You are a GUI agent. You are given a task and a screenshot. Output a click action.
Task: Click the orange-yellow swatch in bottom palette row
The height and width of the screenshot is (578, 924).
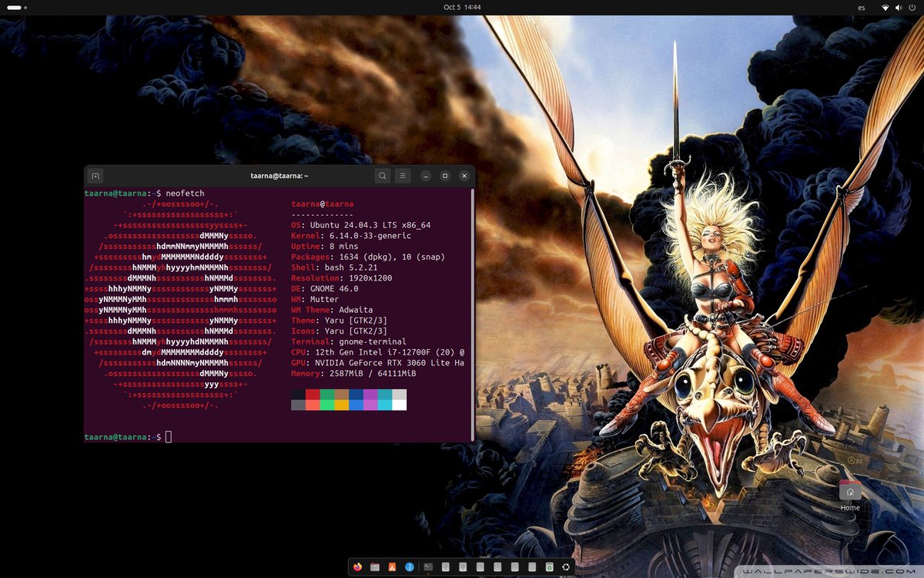(x=341, y=405)
